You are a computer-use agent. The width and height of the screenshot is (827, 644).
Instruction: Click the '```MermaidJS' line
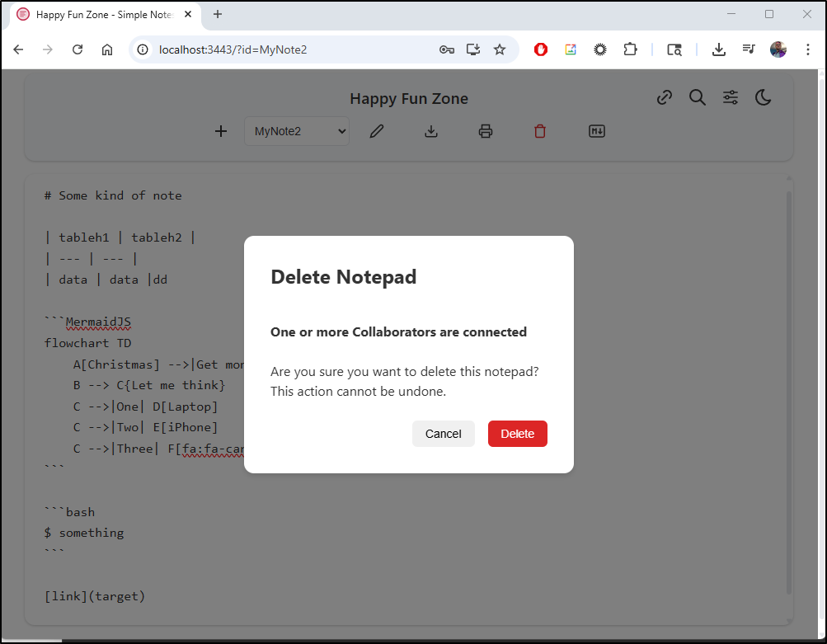(87, 322)
